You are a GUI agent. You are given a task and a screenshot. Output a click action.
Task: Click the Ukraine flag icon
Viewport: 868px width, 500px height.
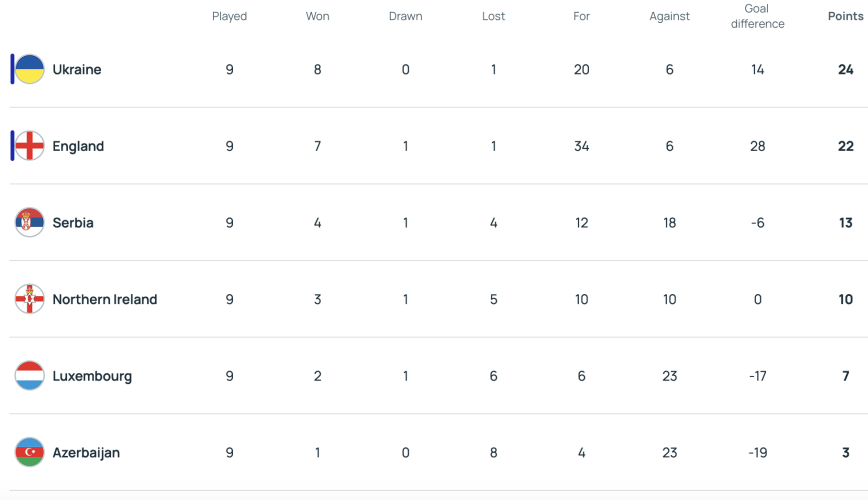click(29, 69)
